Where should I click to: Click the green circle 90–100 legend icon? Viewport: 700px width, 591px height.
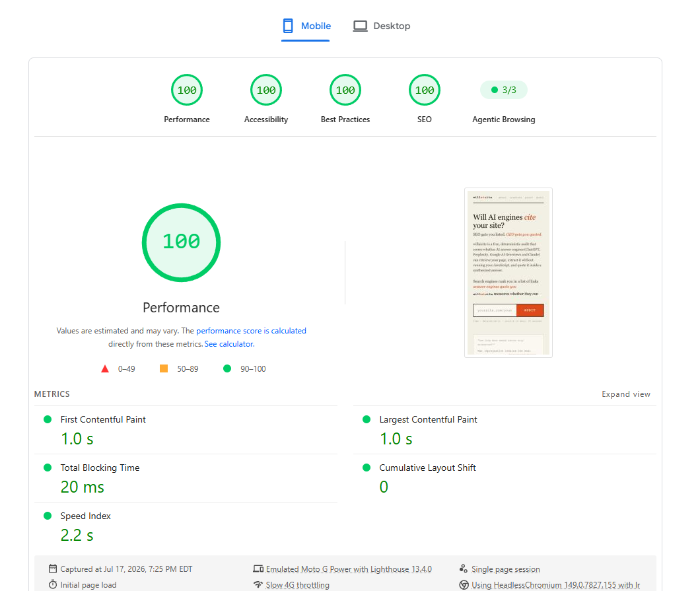click(227, 368)
